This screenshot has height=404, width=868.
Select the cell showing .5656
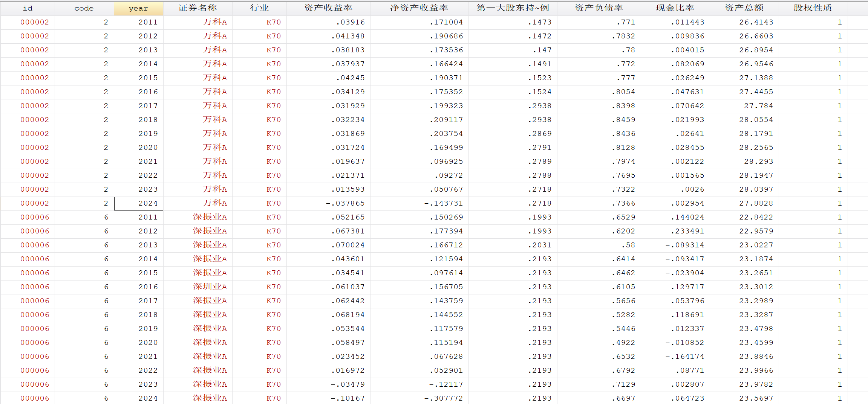[x=599, y=301]
